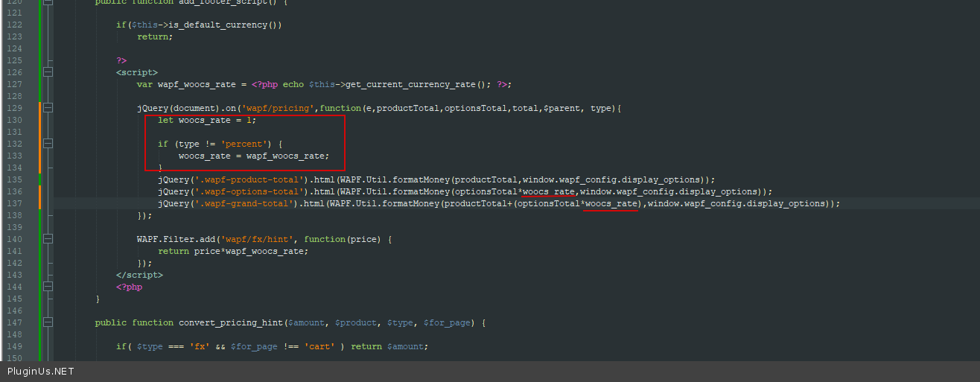This screenshot has height=382, width=980.
Task: Click the closing script tag
Action: (x=139, y=275)
